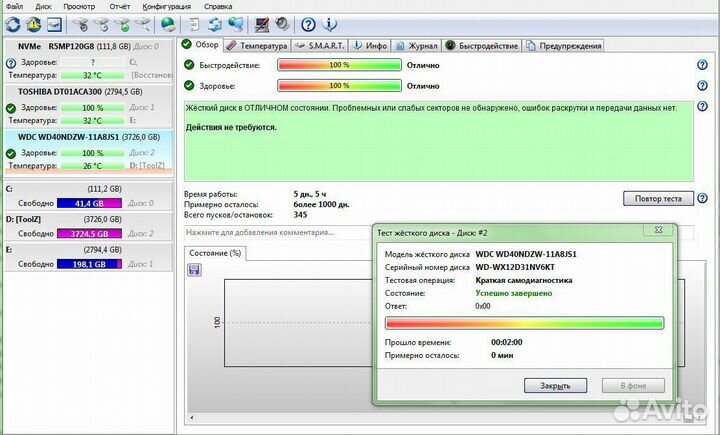Click NVMe disk unknown health question icon
Image resolution: width=720 pixels, height=435 pixels.
(11, 63)
